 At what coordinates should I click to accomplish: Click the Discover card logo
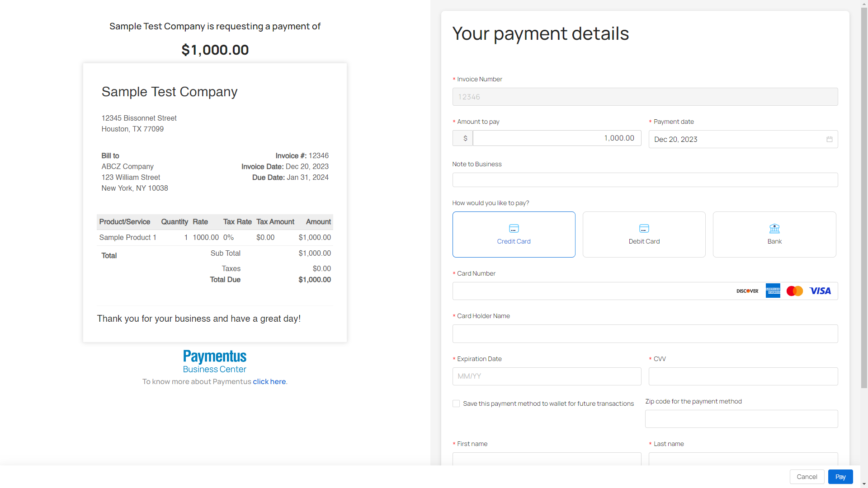[x=747, y=291]
